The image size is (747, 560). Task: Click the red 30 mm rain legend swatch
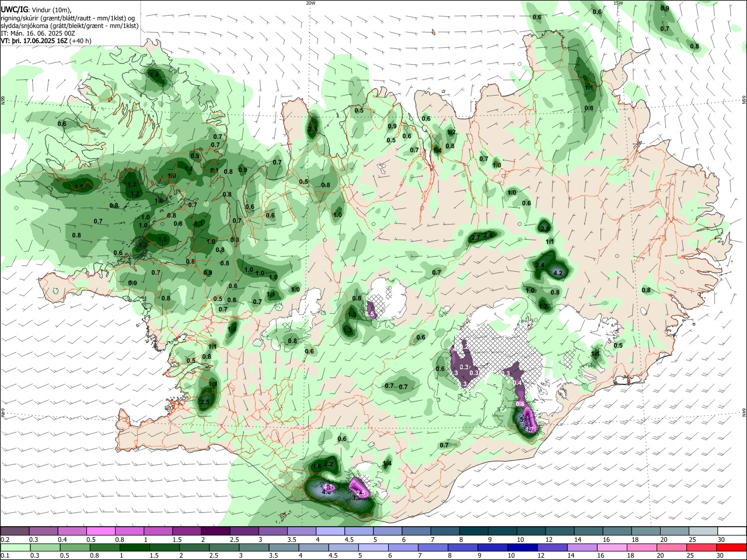pos(731,548)
